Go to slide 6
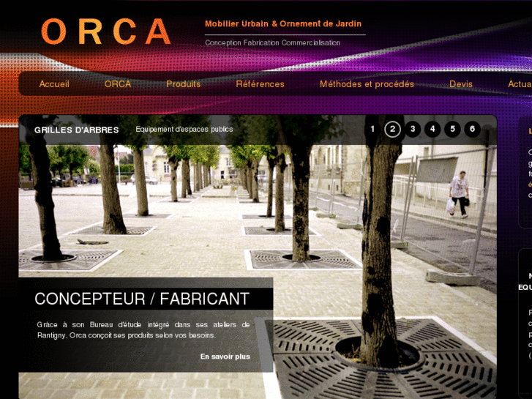 click(x=472, y=129)
